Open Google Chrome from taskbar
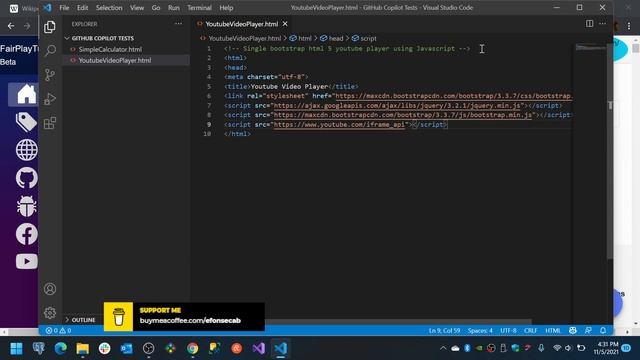The image size is (640, 360). (x=193, y=349)
